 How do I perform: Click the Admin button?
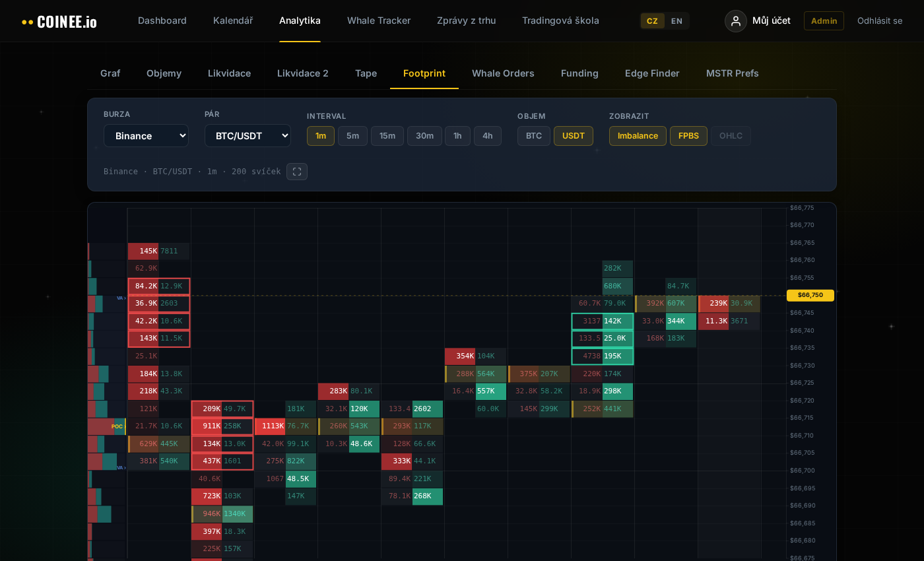[824, 20]
